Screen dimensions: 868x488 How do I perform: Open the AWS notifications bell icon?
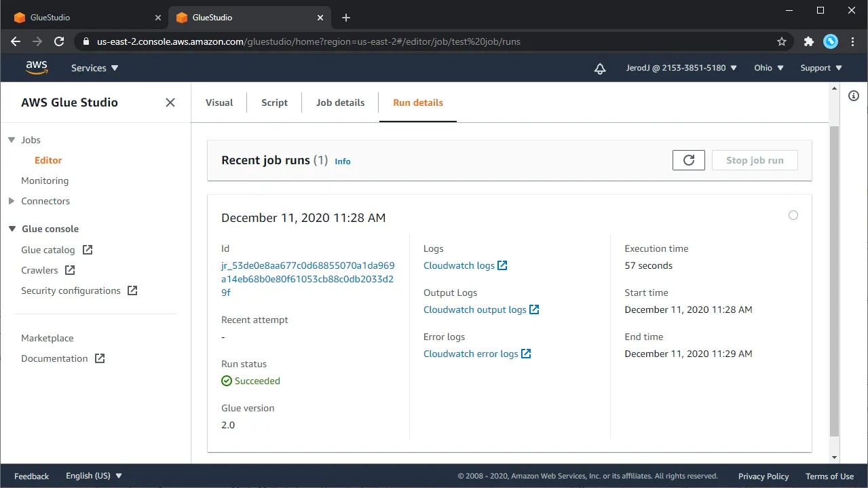click(x=599, y=68)
